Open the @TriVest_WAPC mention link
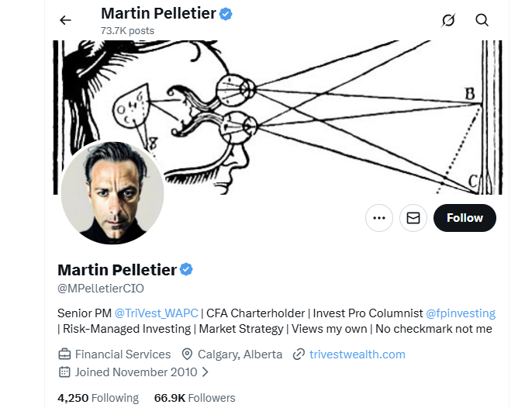The image size is (532, 408). pos(156,313)
